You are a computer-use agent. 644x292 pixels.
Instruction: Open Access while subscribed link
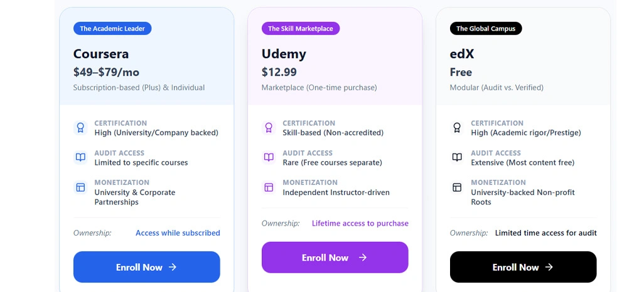pyautogui.click(x=178, y=233)
